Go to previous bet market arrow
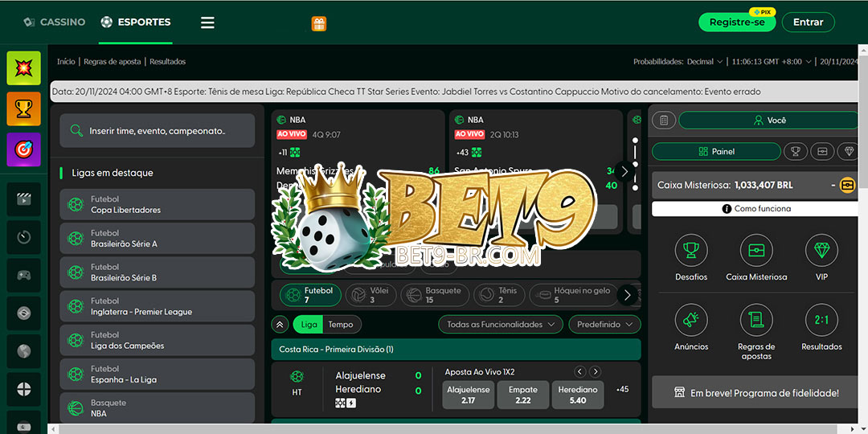 point(579,372)
